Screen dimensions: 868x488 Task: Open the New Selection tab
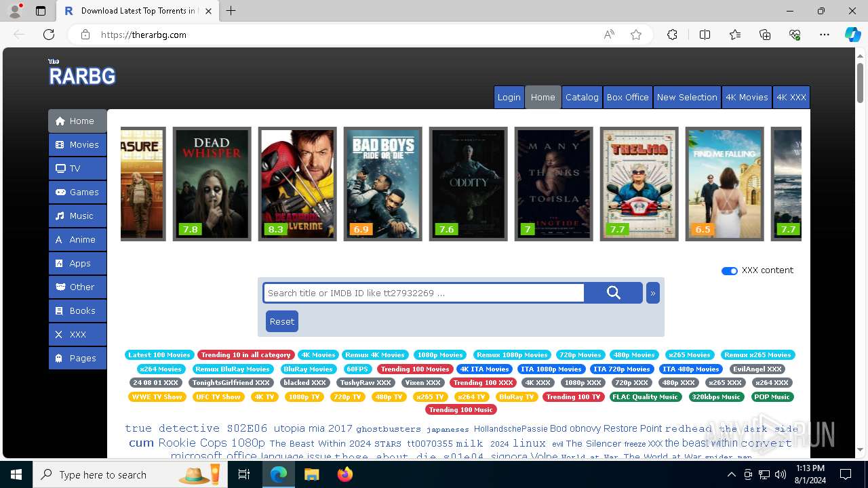point(687,97)
